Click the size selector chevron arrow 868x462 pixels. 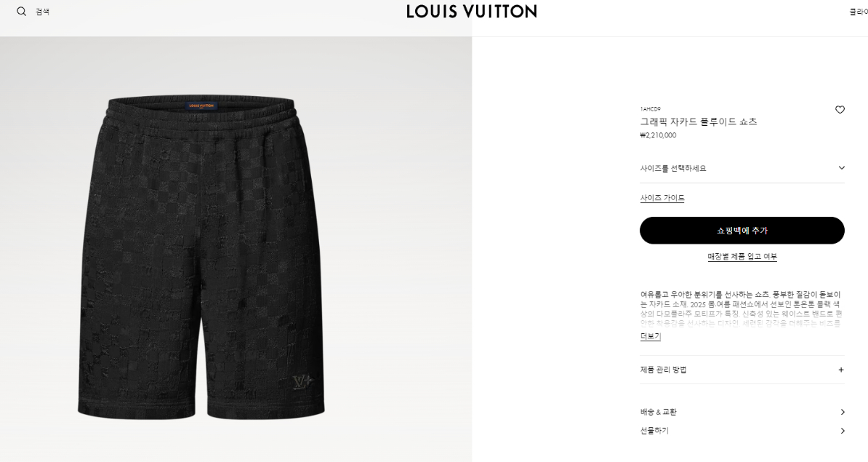(841, 168)
